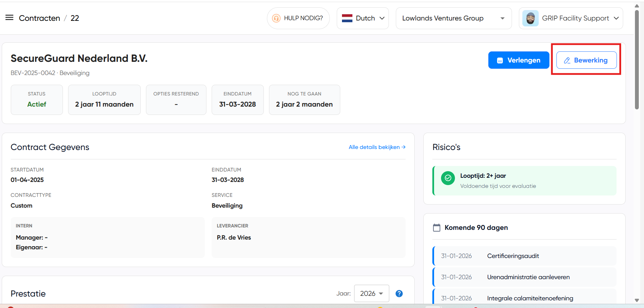This screenshot has height=308, width=644.
Task: Click the blue question mark help icon
Action: click(399, 294)
